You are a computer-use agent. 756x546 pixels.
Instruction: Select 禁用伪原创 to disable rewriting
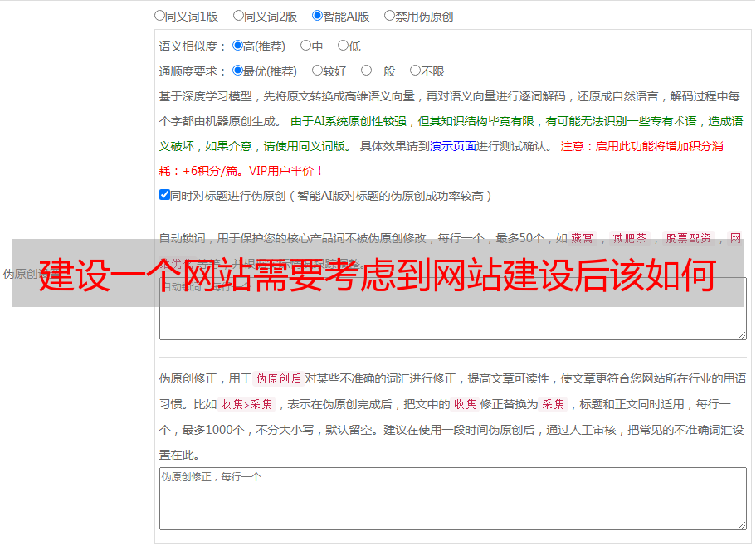click(389, 15)
